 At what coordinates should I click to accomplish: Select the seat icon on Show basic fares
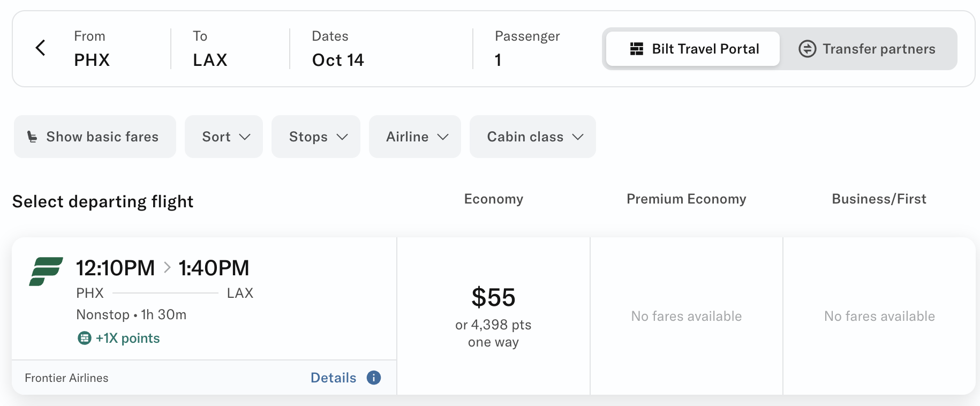[x=33, y=137]
